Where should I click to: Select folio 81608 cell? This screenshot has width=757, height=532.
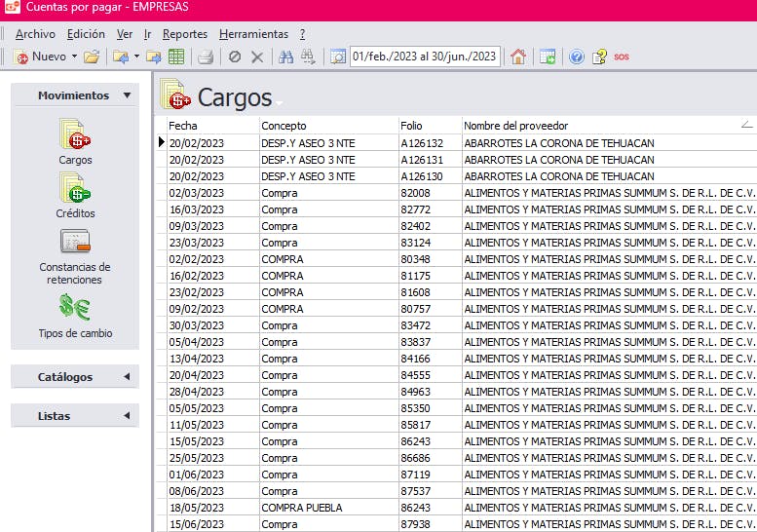pos(431,292)
